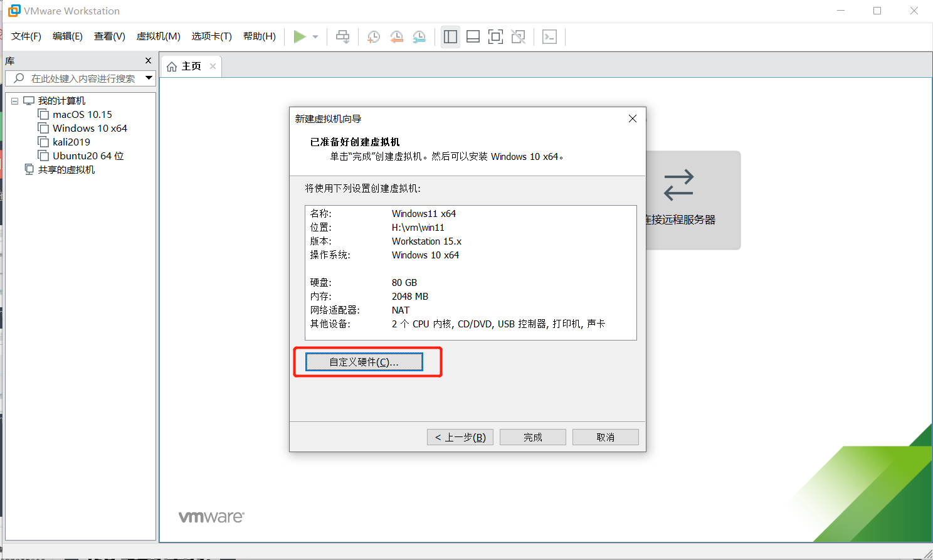Select the Ubuntu20 64 位 virtual machine
Image resolution: width=933 pixels, height=560 pixels.
[88, 156]
